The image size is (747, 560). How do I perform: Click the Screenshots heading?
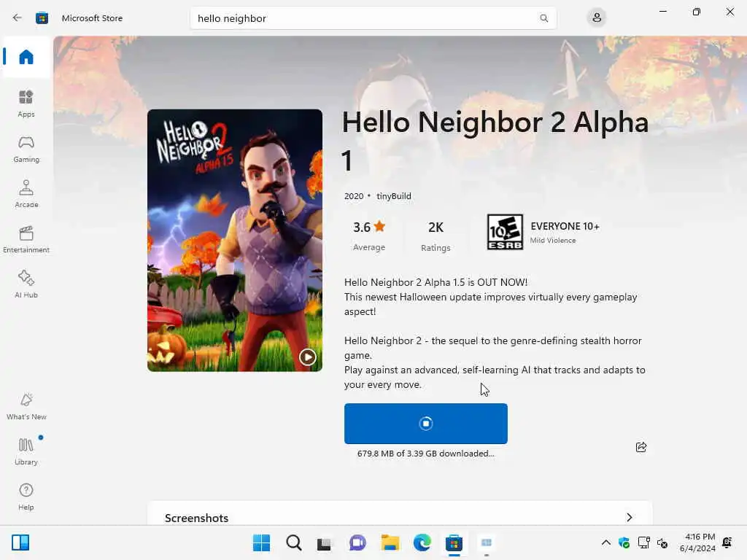click(x=196, y=518)
